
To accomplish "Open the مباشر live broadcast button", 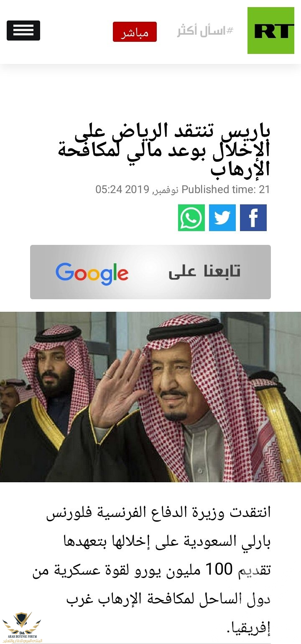I will (x=135, y=32).
